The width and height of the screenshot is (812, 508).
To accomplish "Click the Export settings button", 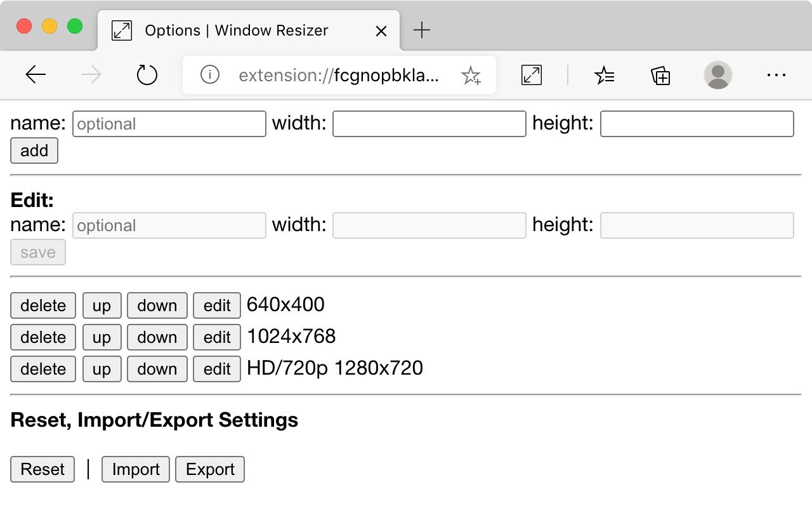I will click(210, 469).
